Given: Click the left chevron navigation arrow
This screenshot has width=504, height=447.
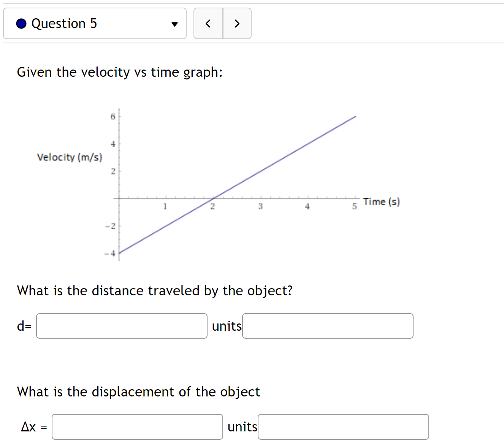Looking at the screenshot, I should tap(208, 24).
